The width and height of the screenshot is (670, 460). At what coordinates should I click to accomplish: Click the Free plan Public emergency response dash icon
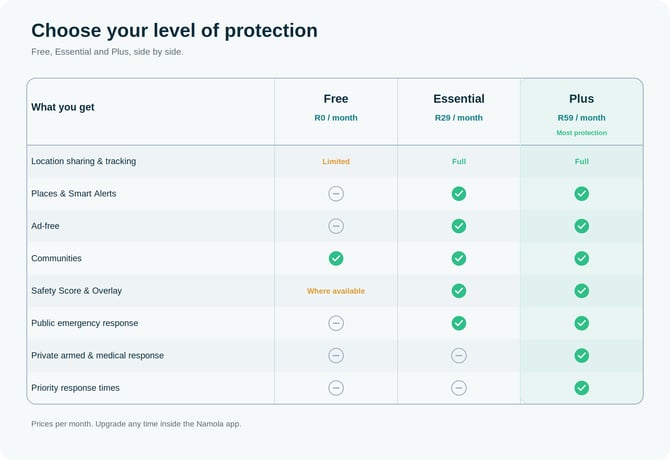[x=336, y=323]
